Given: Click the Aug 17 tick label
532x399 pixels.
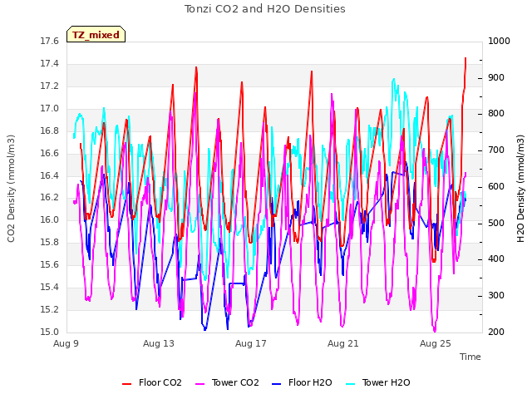Looking at the screenshot, I should (x=251, y=343).
